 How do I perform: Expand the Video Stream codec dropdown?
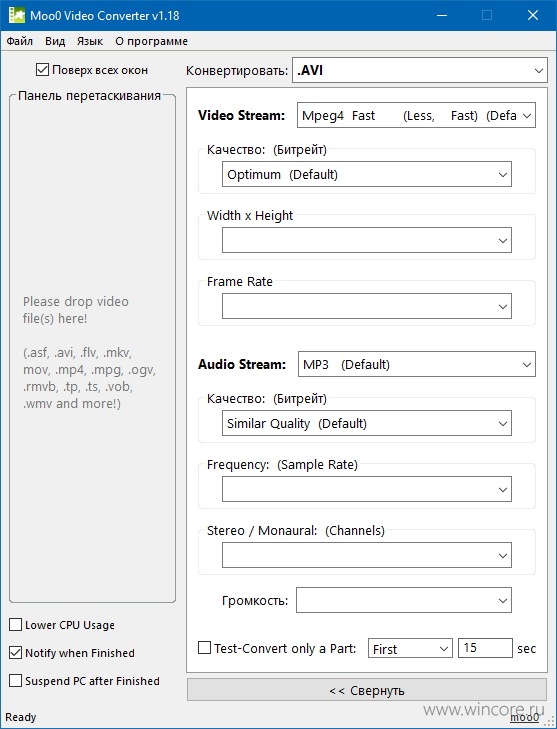416,115
